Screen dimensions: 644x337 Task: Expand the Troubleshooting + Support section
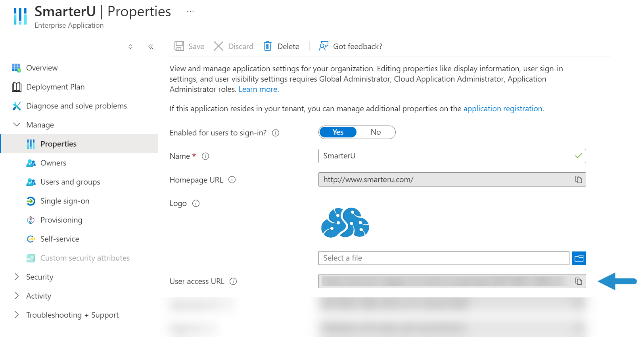point(17,315)
